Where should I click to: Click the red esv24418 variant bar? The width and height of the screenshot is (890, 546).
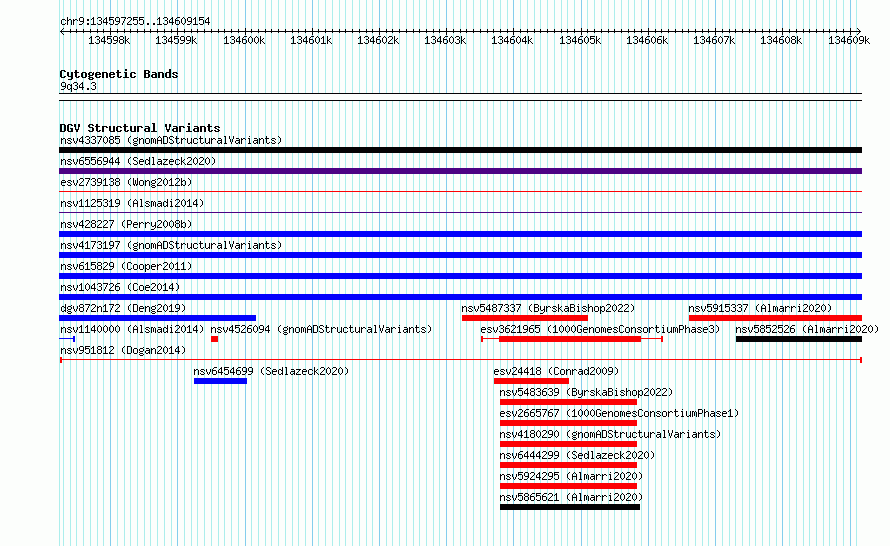(x=531, y=381)
